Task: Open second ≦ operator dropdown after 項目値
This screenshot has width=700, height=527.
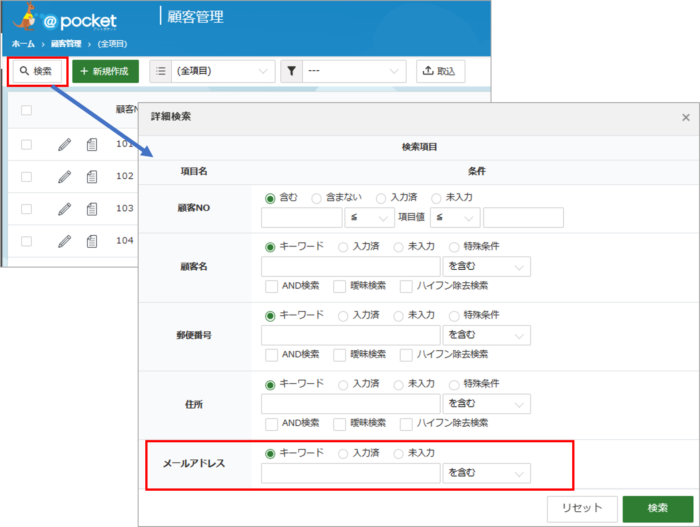Action: [455, 217]
